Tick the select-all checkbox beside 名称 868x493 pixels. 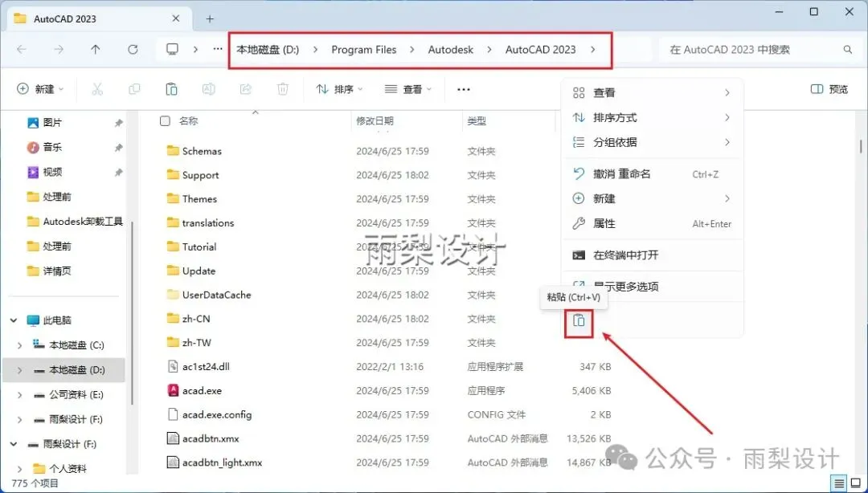pyautogui.click(x=165, y=120)
